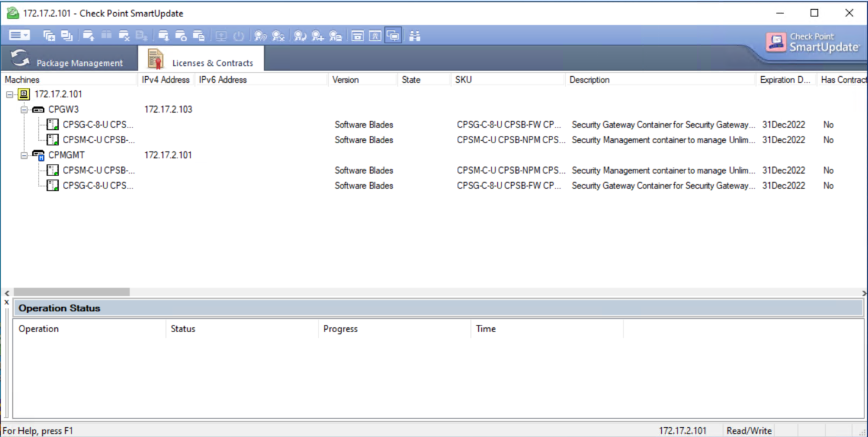This screenshot has height=437, width=868.
Task: Click the greyed-out power button icon
Action: [x=239, y=36]
